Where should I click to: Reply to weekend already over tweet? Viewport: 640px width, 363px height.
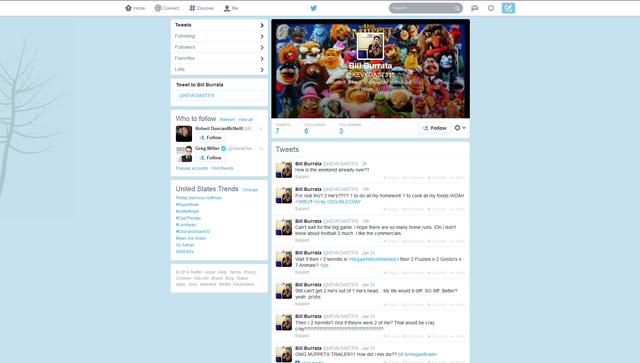[391, 178]
